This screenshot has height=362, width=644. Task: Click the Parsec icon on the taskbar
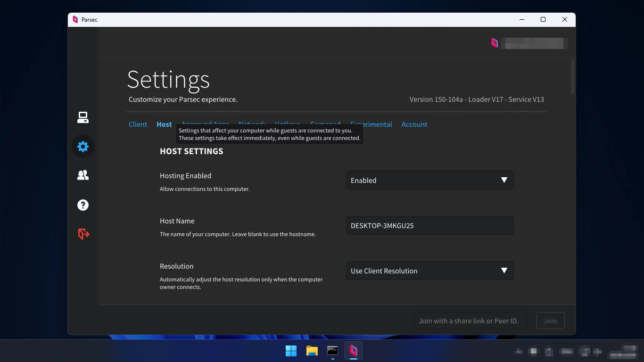pos(353,351)
